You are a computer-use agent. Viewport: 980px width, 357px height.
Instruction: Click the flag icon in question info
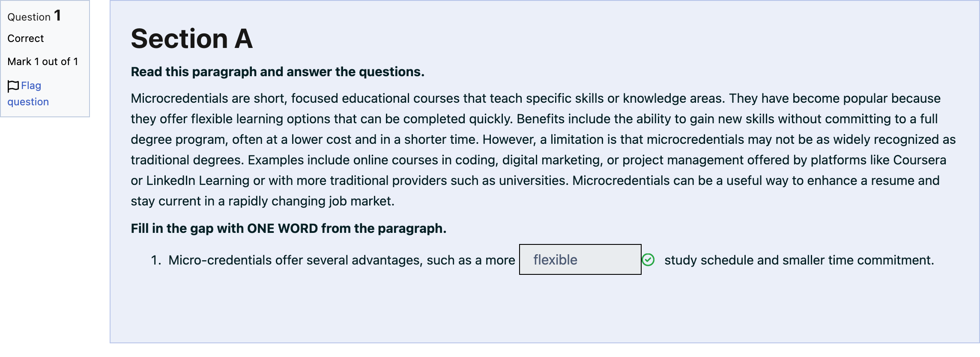[x=13, y=86]
